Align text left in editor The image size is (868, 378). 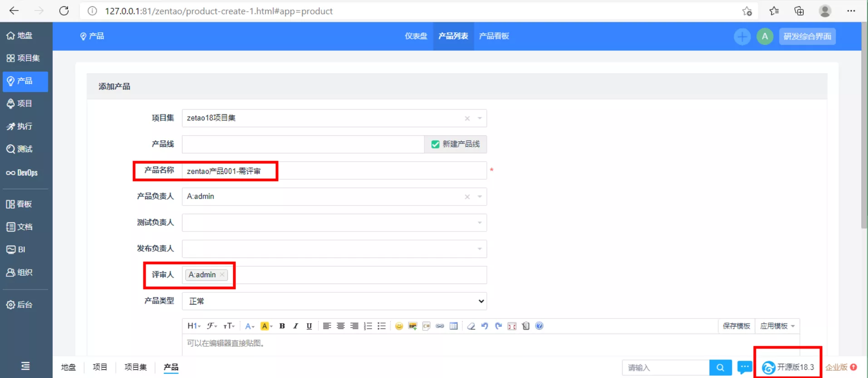pyautogui.click(x=327, y=326)
